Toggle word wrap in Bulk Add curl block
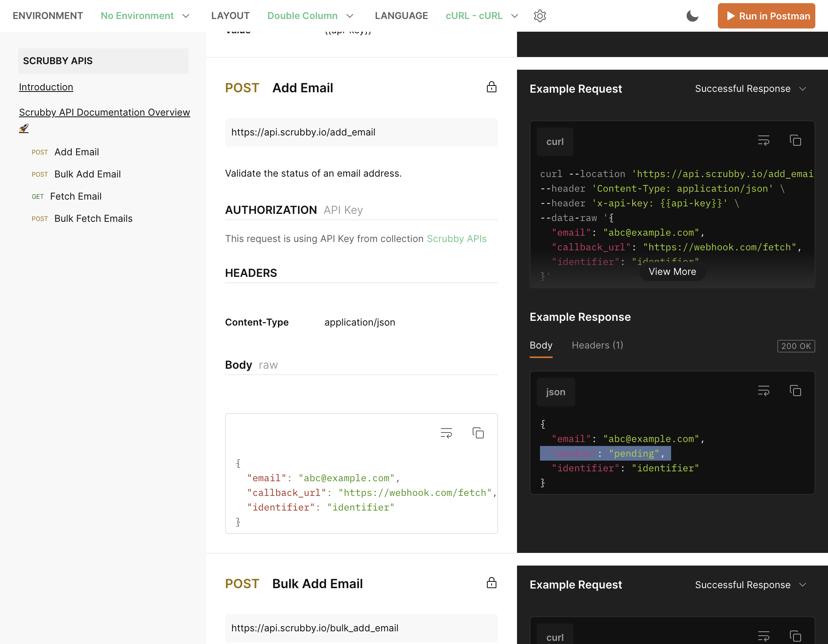The width and height of the screenshot is (828, 644). pos(763,636)
